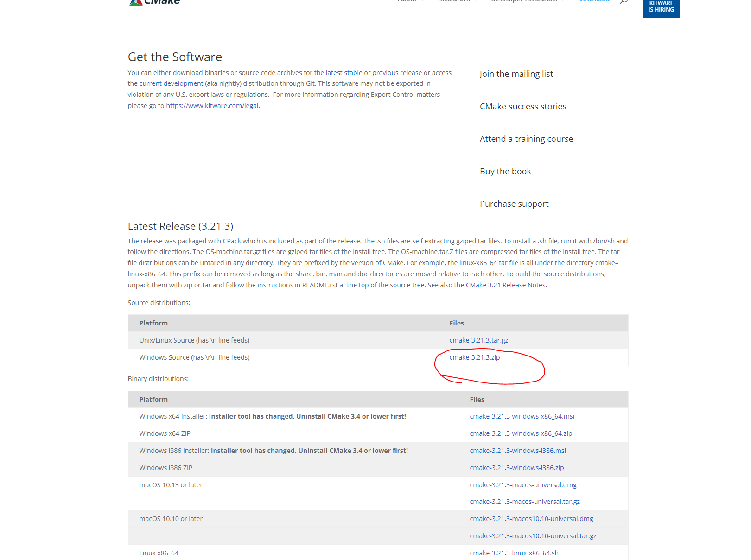Download cmake-3.21.3-macos10.10-universal.dmg
The height and width of the screenshot is (560, 751).
click(532, 519)
